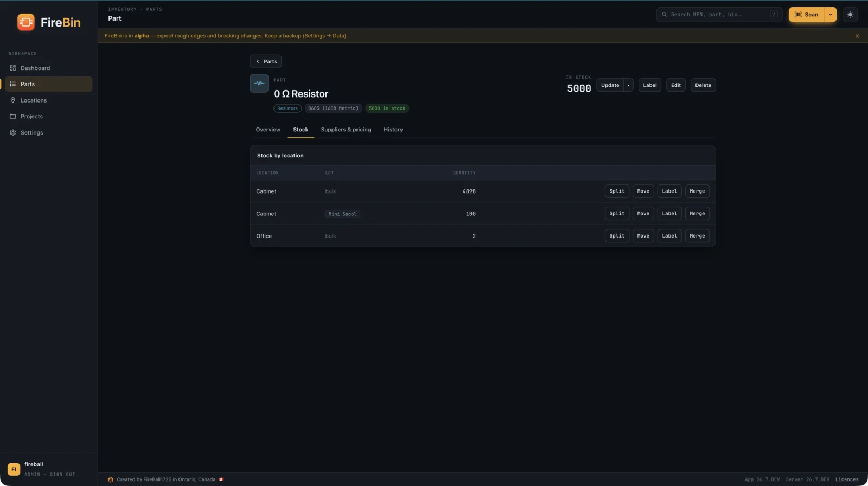Click the FireBin logo icon
Viewport: 868px width, 486px height.
25,22
